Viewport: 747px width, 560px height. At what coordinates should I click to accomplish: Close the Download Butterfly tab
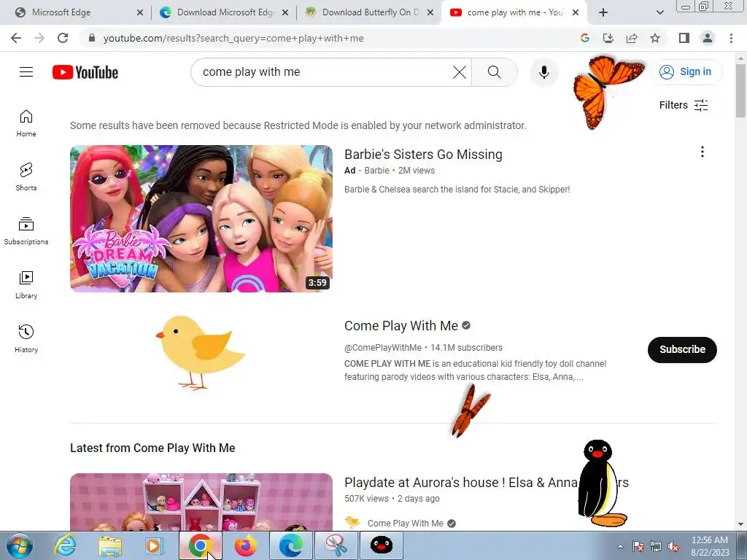coord(430,13)
